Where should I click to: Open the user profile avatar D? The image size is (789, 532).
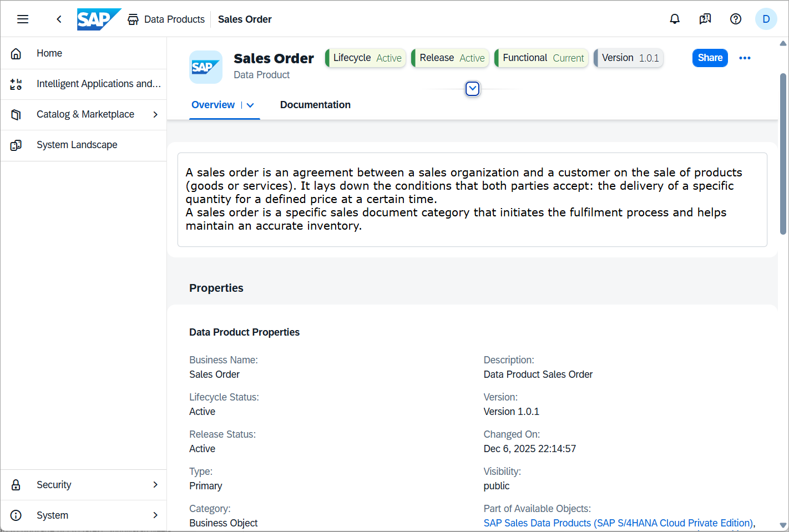(x=766, y=19)
